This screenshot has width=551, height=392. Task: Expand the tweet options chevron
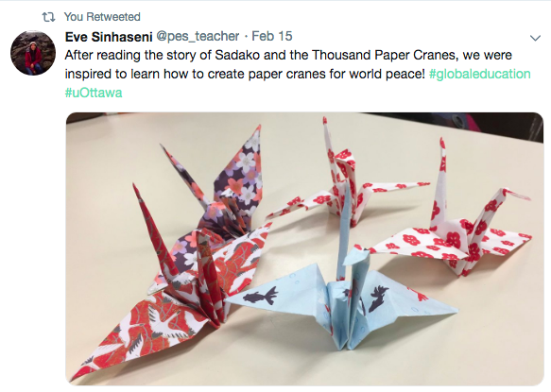(x=535, y=38)
